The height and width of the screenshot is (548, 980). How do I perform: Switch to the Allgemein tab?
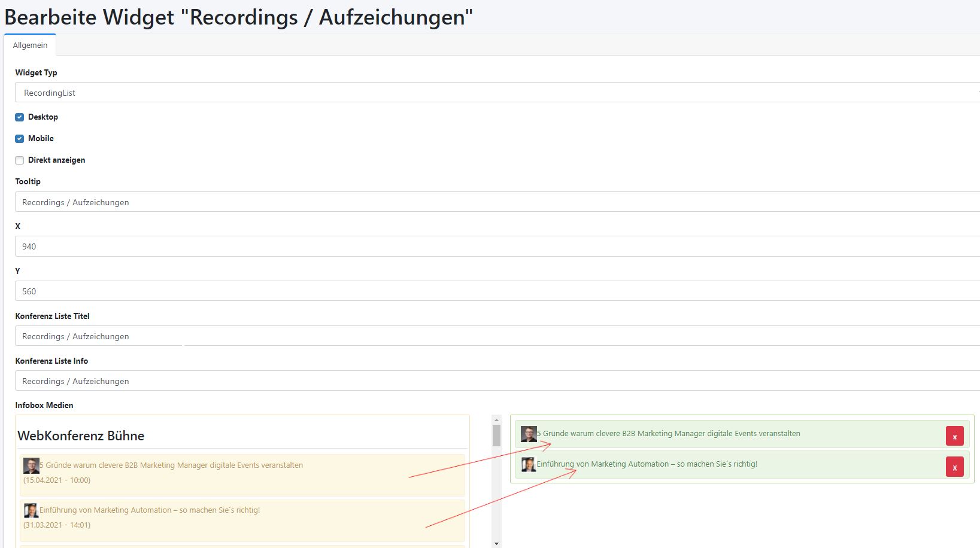coord(30,45)
